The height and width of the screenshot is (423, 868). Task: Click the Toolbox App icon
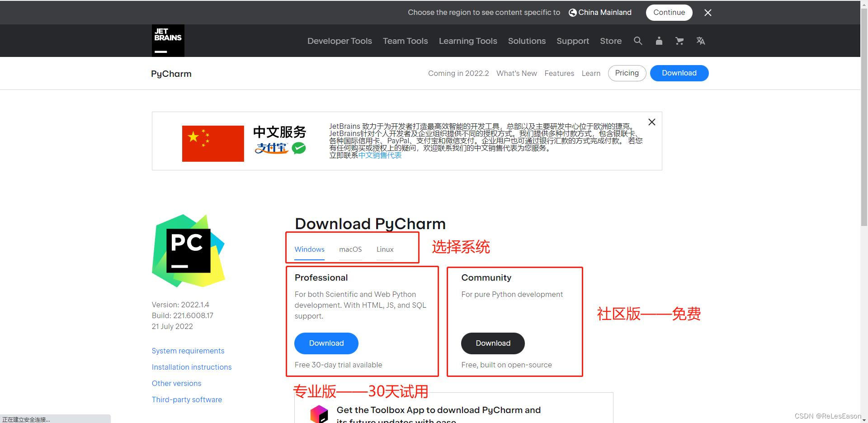(x=319, y=414)
